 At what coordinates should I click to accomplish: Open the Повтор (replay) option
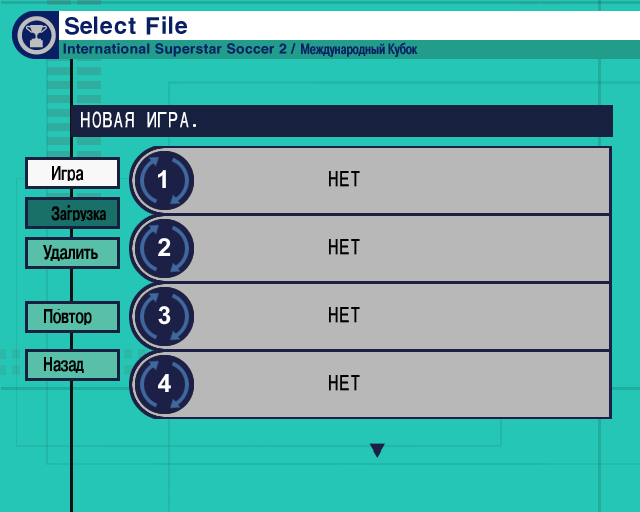tap(72, 317)
